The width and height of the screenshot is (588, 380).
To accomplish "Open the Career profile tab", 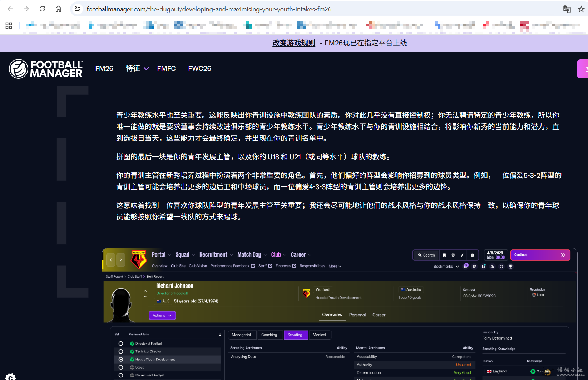I will click(379, 315).
